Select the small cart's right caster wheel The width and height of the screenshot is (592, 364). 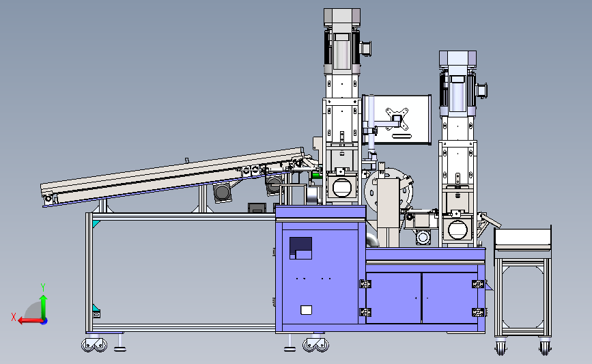(x=545, y=348)
